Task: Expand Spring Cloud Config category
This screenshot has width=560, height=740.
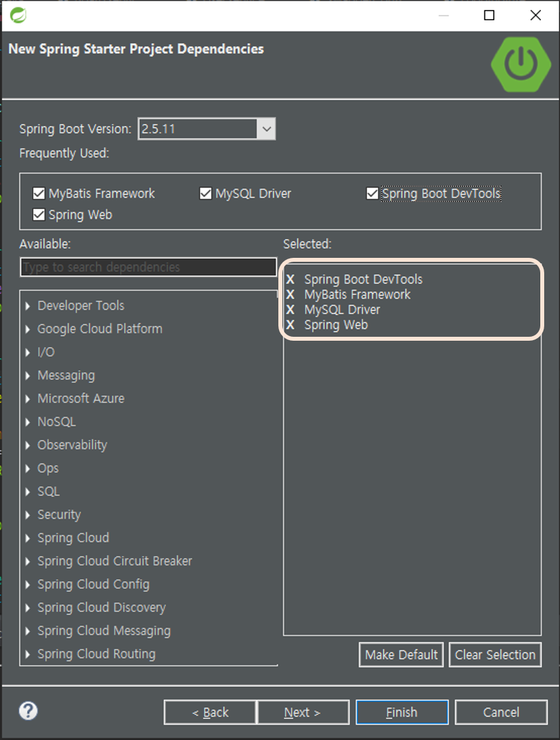Action: click(28, 584)
